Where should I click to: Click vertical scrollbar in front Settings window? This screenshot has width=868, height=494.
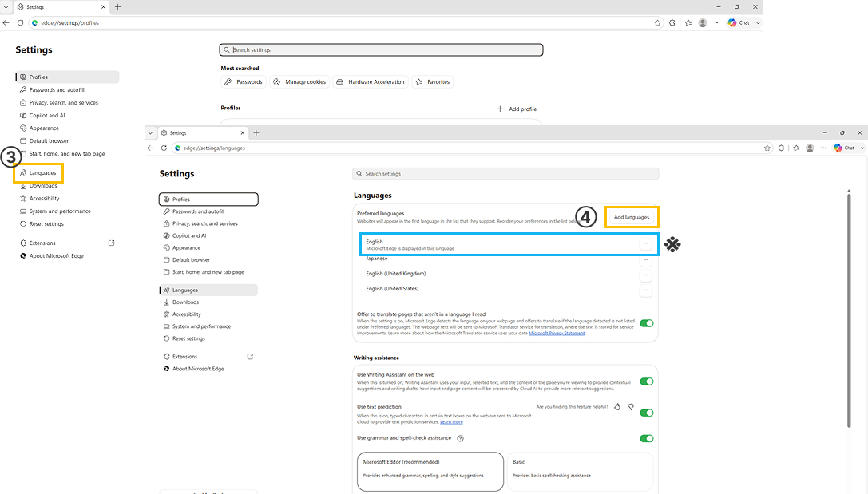coord(849,310)
